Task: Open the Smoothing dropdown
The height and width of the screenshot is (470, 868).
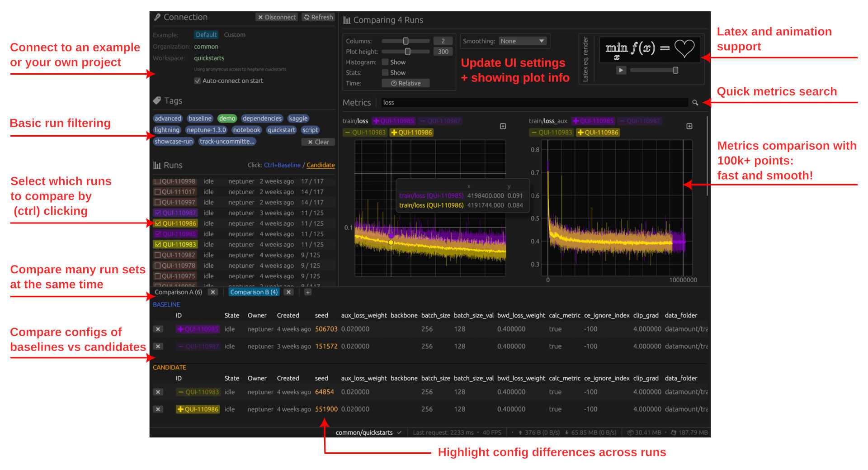Action: tap(523, 41)
